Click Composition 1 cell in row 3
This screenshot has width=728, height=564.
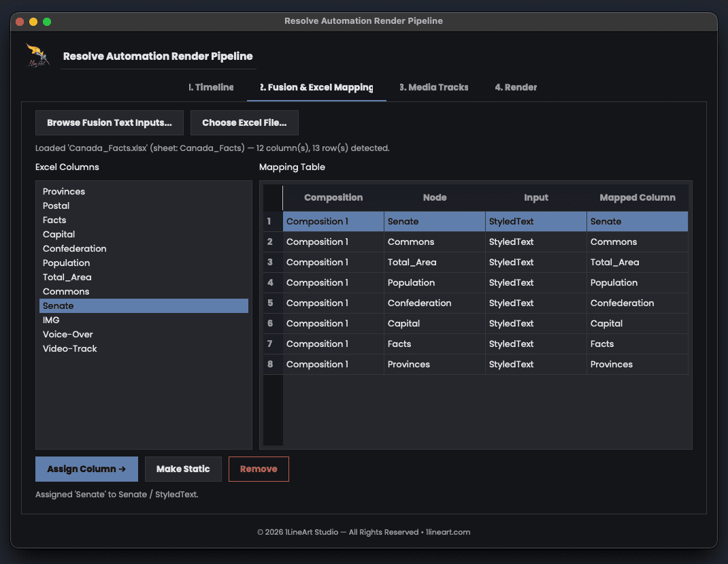pos(333,263)
